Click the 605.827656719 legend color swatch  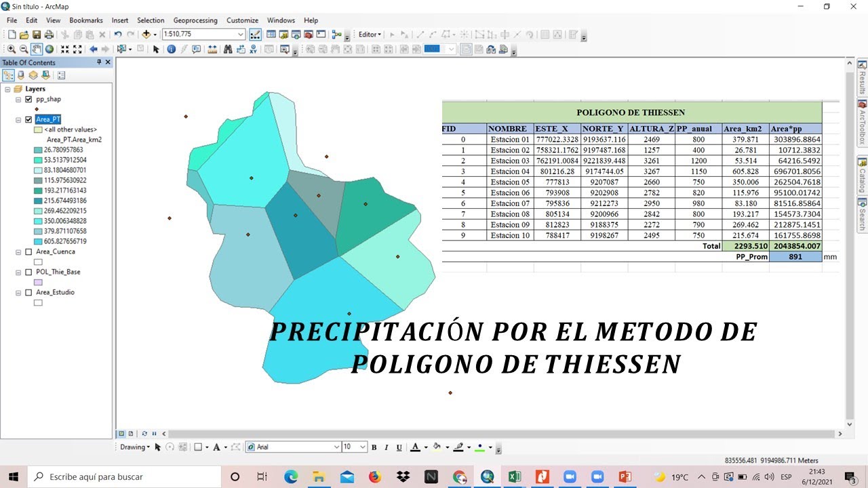[38, 241]
